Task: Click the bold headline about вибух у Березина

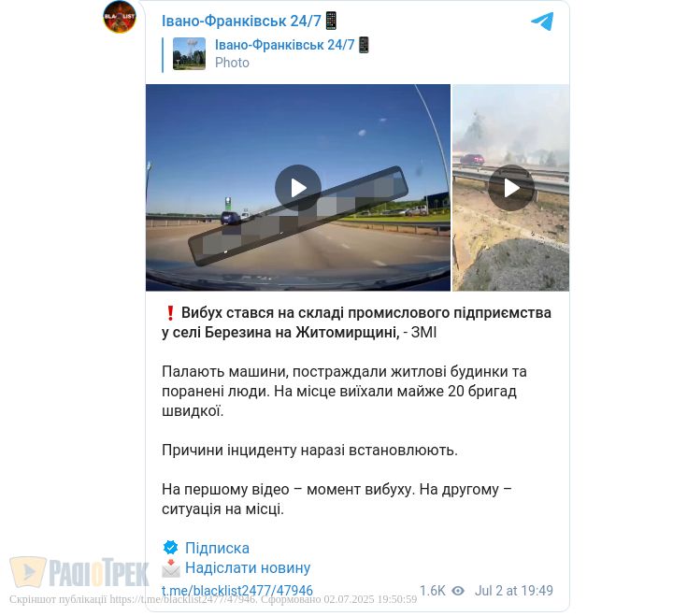Action: 357,322
